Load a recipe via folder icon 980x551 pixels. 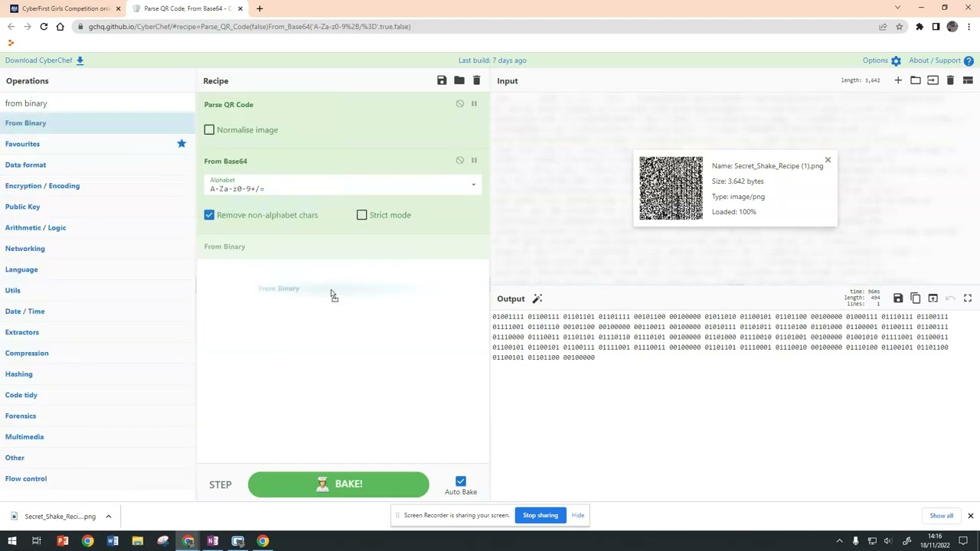(459, 80)
